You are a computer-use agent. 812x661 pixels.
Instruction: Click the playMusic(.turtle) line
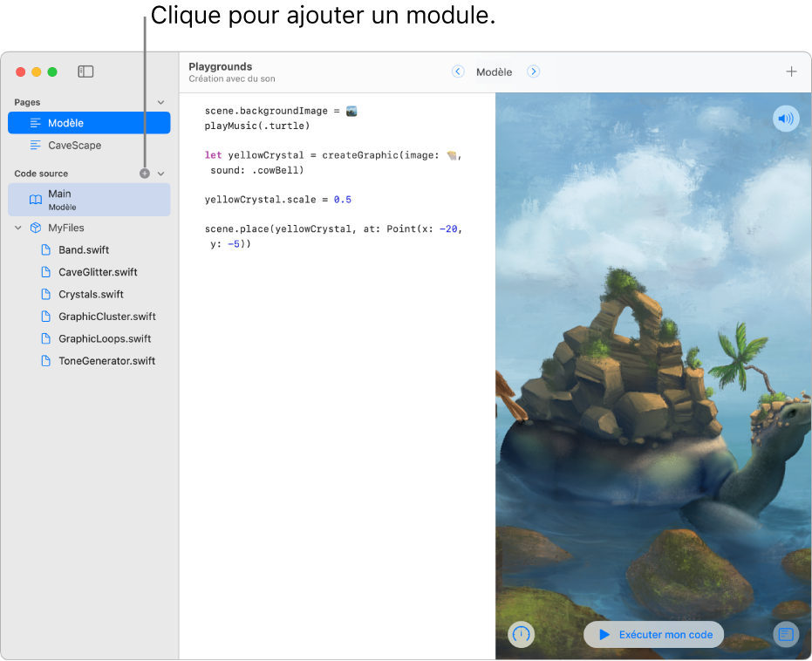pos(256,126)
